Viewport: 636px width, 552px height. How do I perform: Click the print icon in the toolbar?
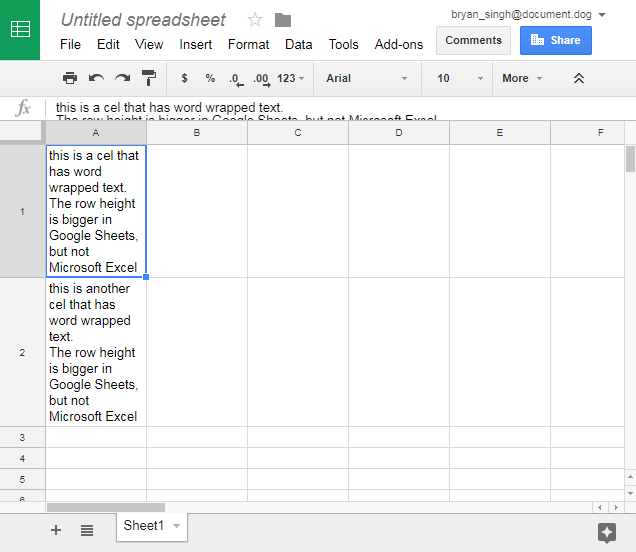tap(70, 78)
